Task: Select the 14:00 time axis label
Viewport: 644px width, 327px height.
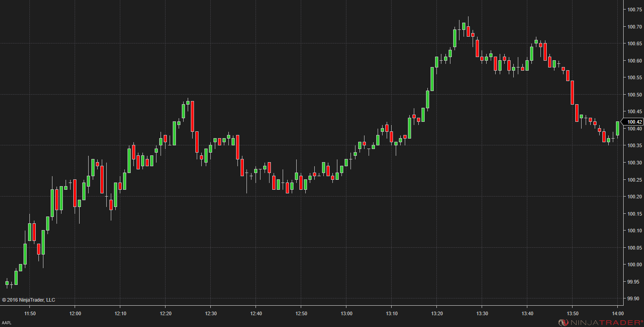Action: tap(618, 313)
